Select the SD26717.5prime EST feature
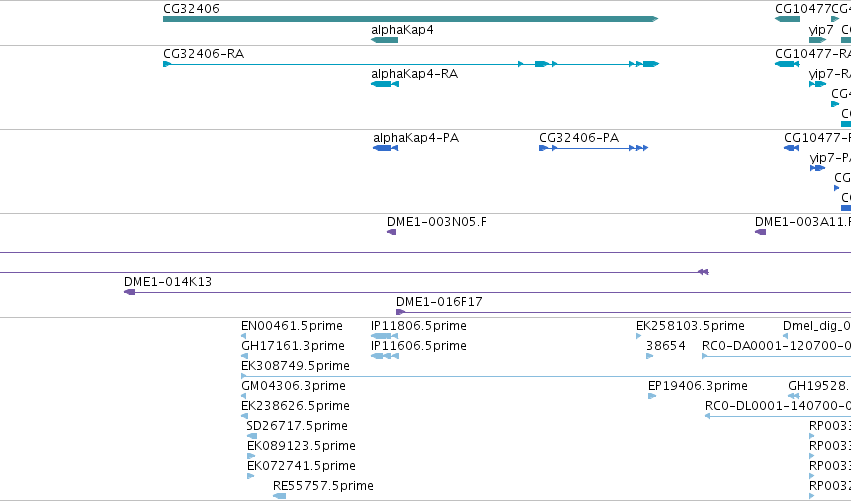851x501 pixels. tap(252, 436)
